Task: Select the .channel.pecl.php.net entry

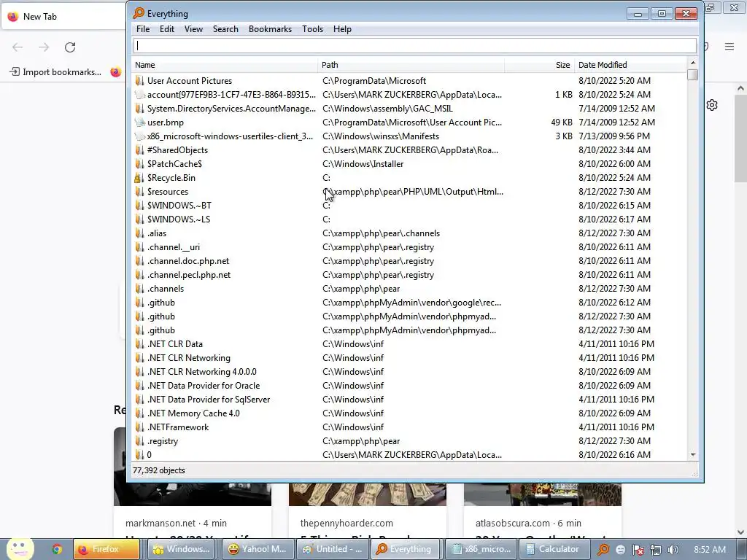Action: (189, 275)
